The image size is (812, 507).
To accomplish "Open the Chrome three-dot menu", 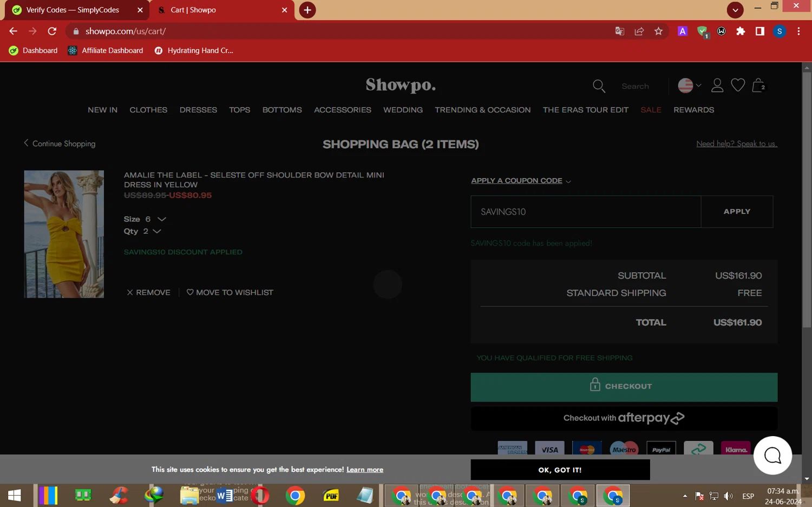I will coord(798,31).
